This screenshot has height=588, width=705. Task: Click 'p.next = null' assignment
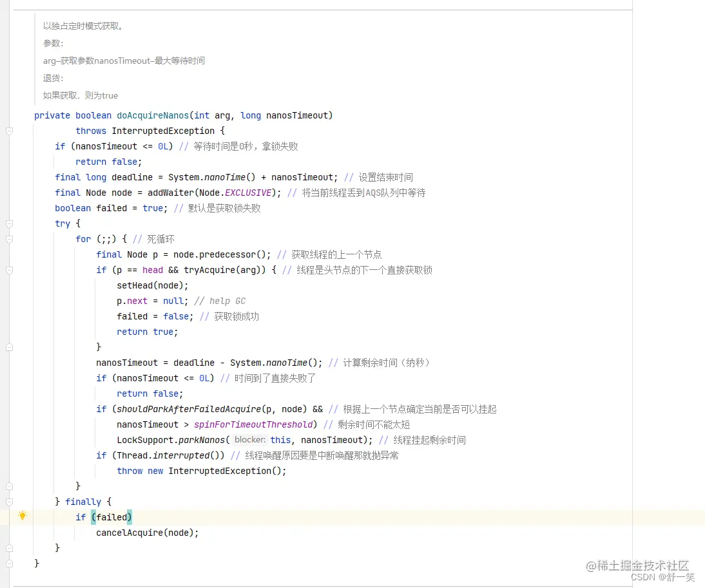(x=153, y=301)
